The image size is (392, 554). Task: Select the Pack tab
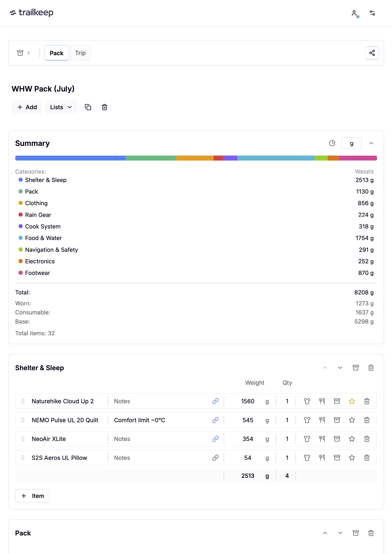57,53
